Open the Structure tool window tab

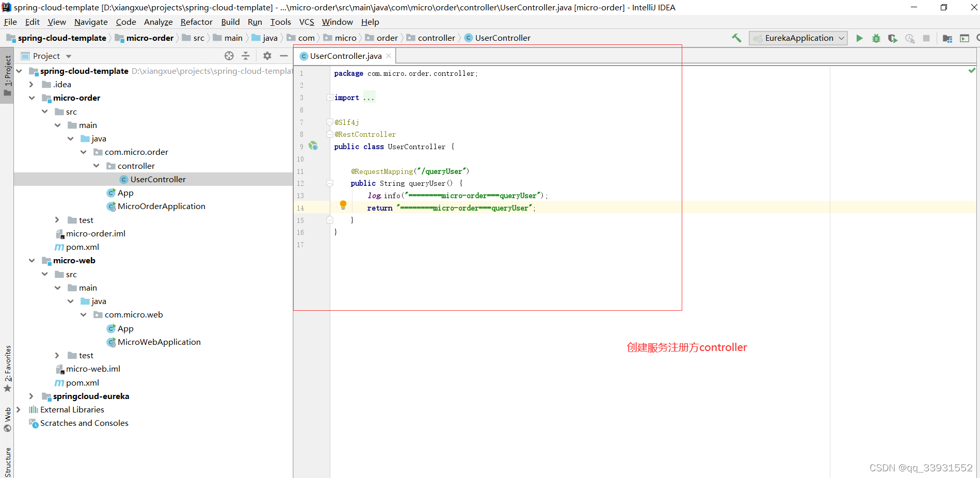pos(7,462)
